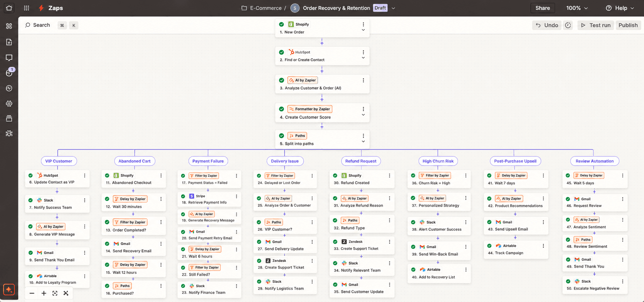This screenshot has width=644, height=302.
Task: Click the crossed-tools icon in the canvas controls
Action: 66,293
